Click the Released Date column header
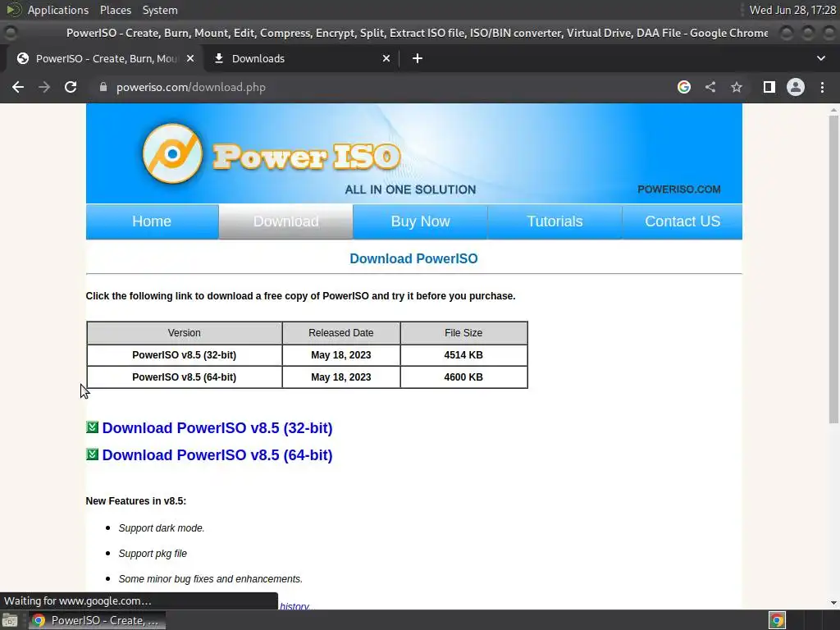 tap(340, 333)
